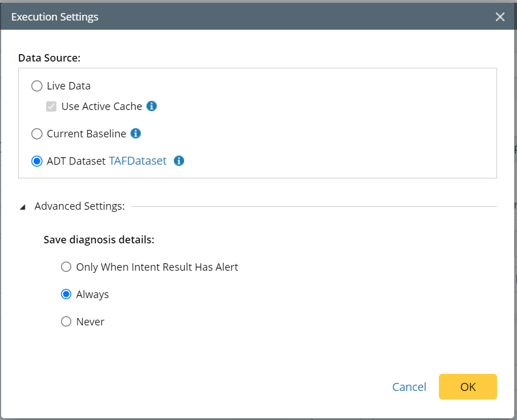The width and height of the screenshot is (517, 420).
Task: Collapse Advanced Settings using the triangle
Action: (23, 207)
